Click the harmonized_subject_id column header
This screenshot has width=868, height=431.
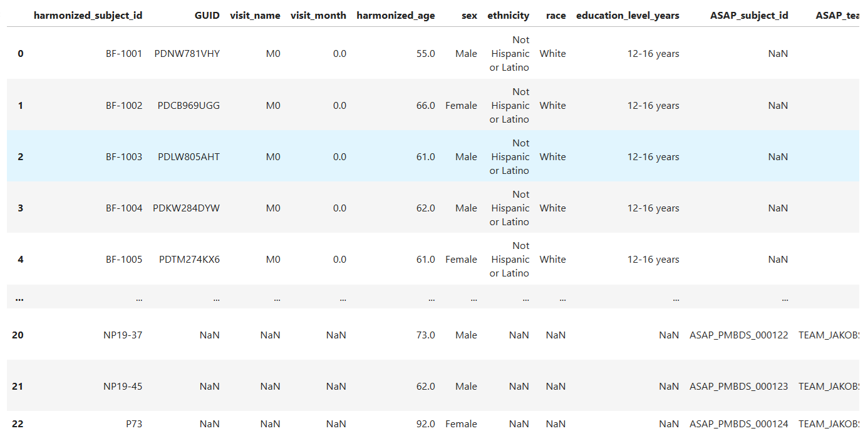pyautogui.click(x=88, y=15)
